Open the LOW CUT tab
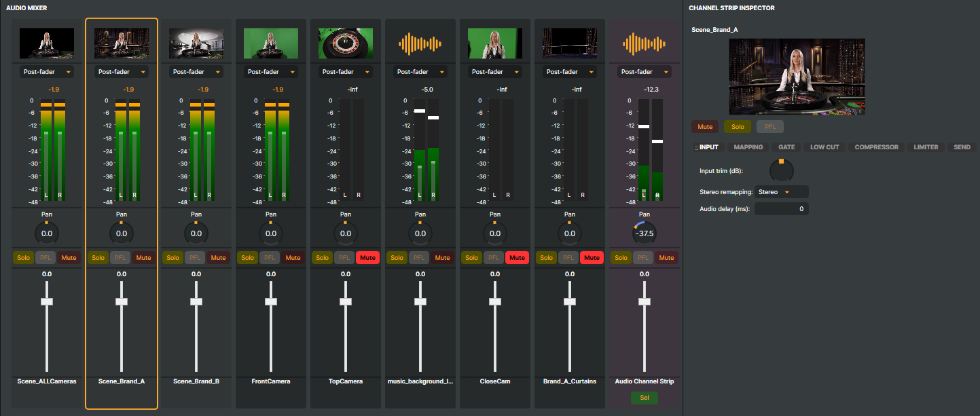The image size is (980, 416). (x=824, y=147)
